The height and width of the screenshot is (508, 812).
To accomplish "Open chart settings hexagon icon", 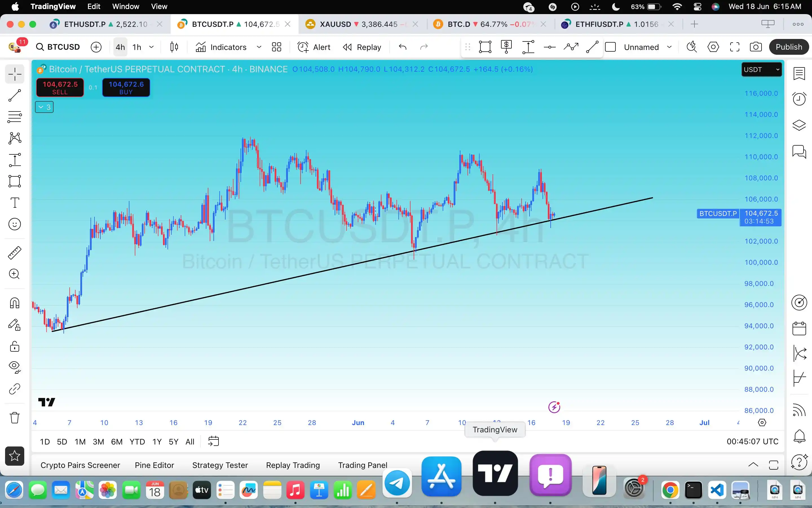I will pos(713,47).
